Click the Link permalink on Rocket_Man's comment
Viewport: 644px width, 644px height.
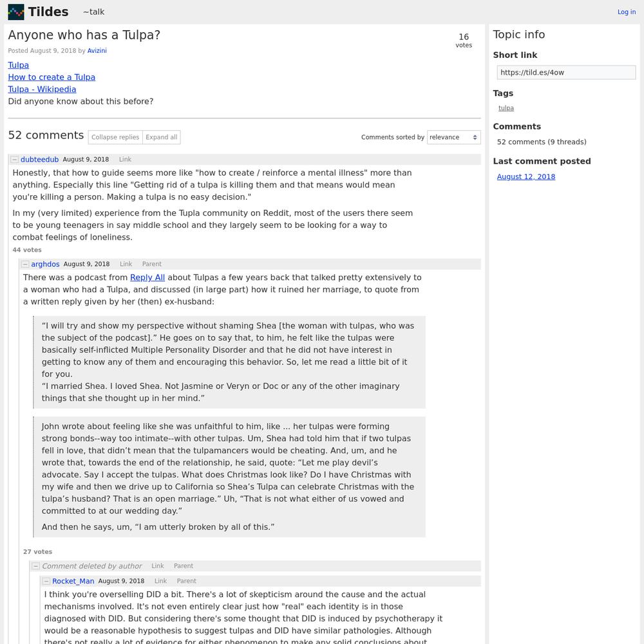pyautogui.click(x=160, y=581)
